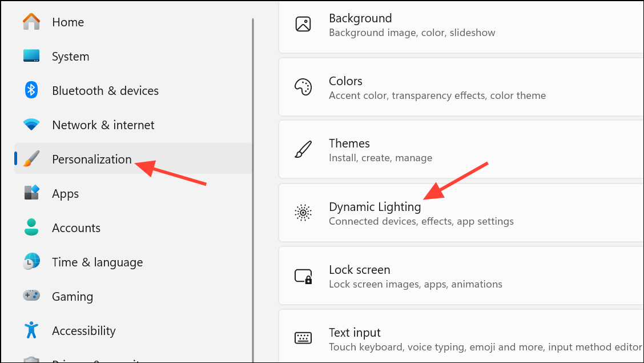Select the Home icon in the sidebar
Image resolution: width=644 pixels, height=363 pixels.
[x=31, y=22]
